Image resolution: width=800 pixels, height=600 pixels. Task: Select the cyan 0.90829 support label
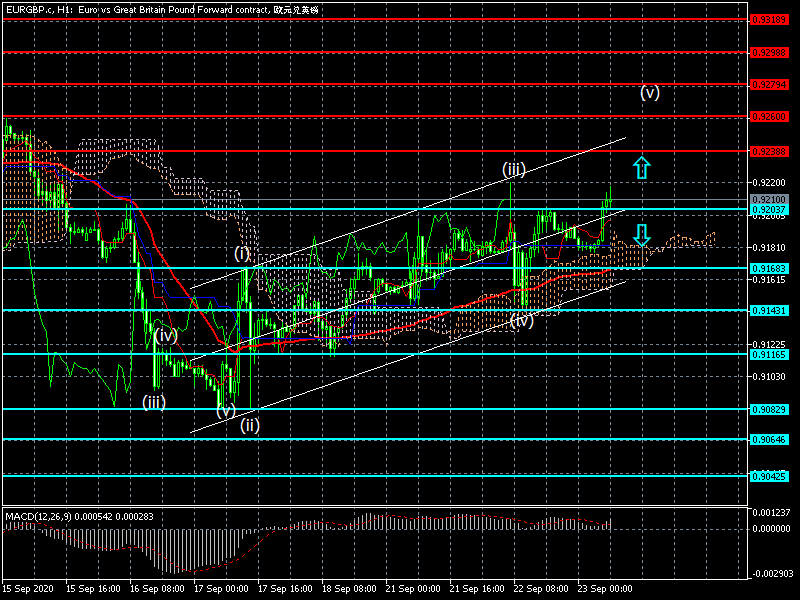[769, 409]
